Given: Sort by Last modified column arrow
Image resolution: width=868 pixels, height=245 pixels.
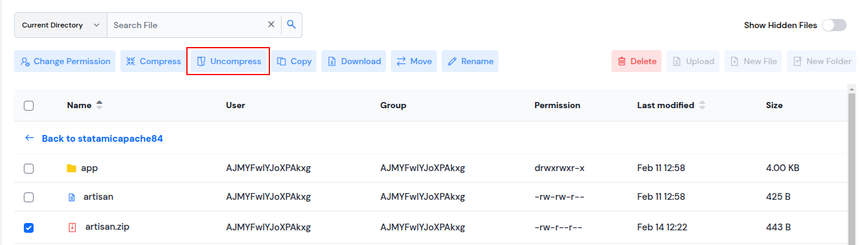Looking at the screenshot, I should [702, 105].
